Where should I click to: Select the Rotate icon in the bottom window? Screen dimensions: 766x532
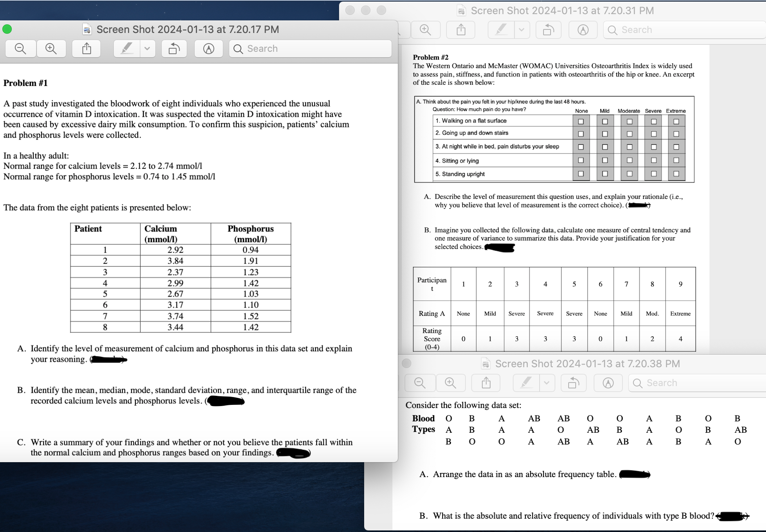point(573,383)
